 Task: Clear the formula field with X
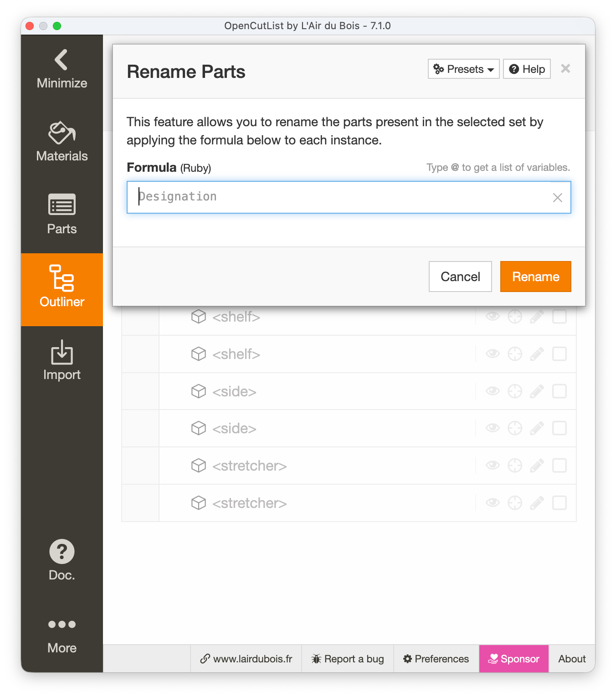click(x=557, y=198)
